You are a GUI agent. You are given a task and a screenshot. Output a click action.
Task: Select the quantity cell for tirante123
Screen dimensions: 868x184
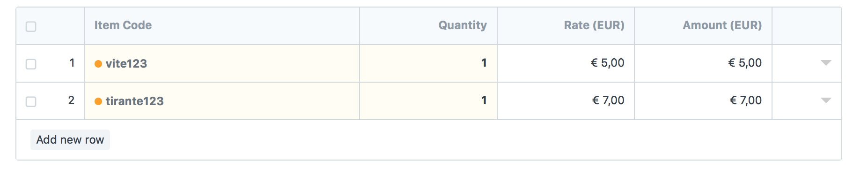[x=428, y=101]
